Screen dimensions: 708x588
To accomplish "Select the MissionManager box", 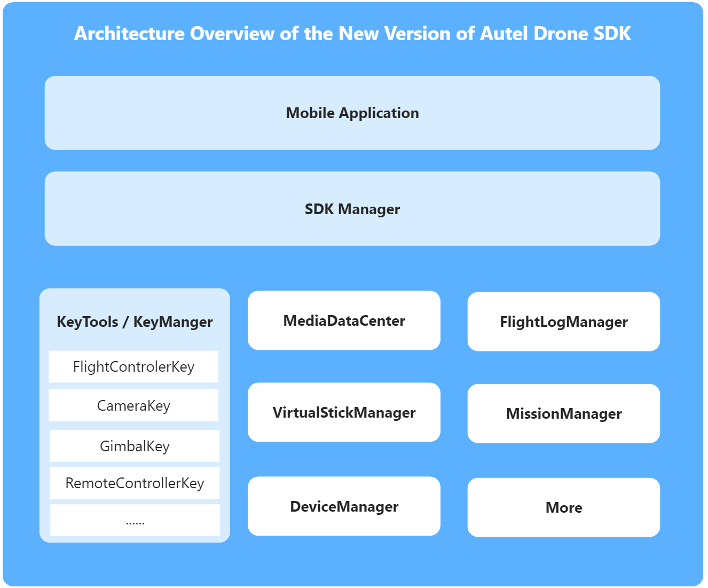I will pyautogui.click(x=564, y=413).
